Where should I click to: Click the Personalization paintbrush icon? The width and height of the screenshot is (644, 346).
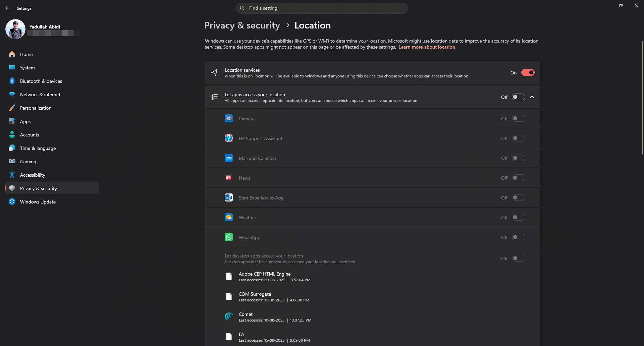pyautogui.click(x=12, y=108)
